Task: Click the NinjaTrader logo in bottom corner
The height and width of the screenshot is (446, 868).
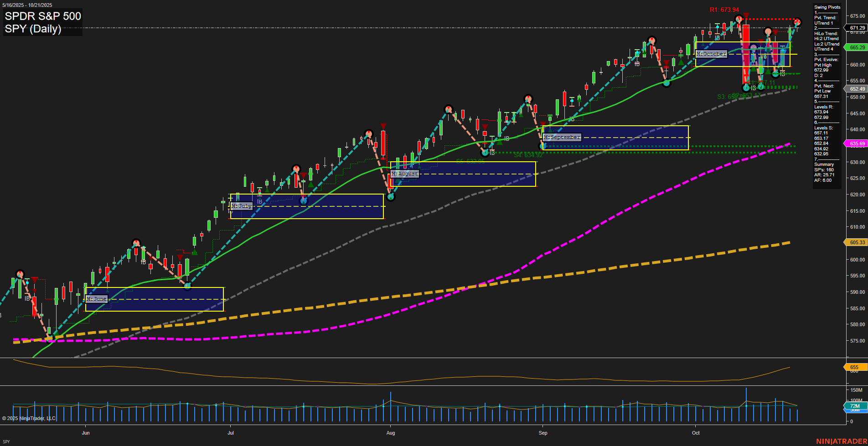Action: (841, 441)
